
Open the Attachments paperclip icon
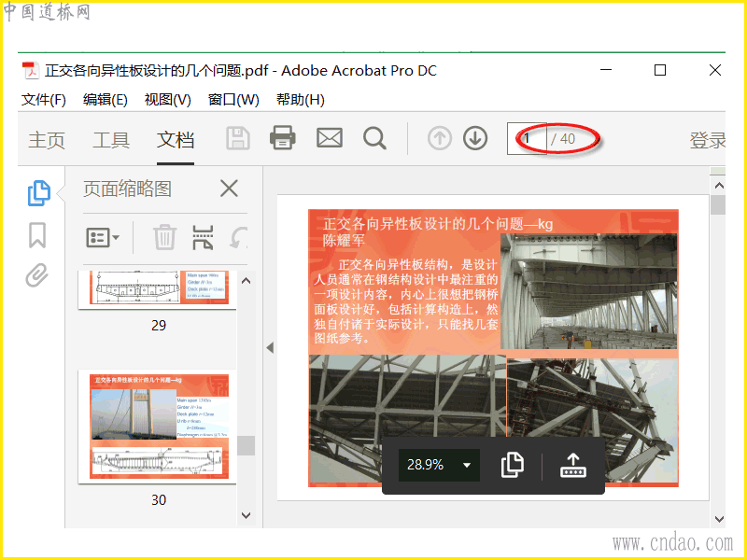pos(37,275)
